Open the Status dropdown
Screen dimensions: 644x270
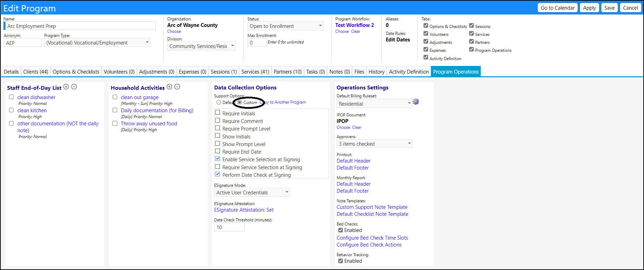286,26
